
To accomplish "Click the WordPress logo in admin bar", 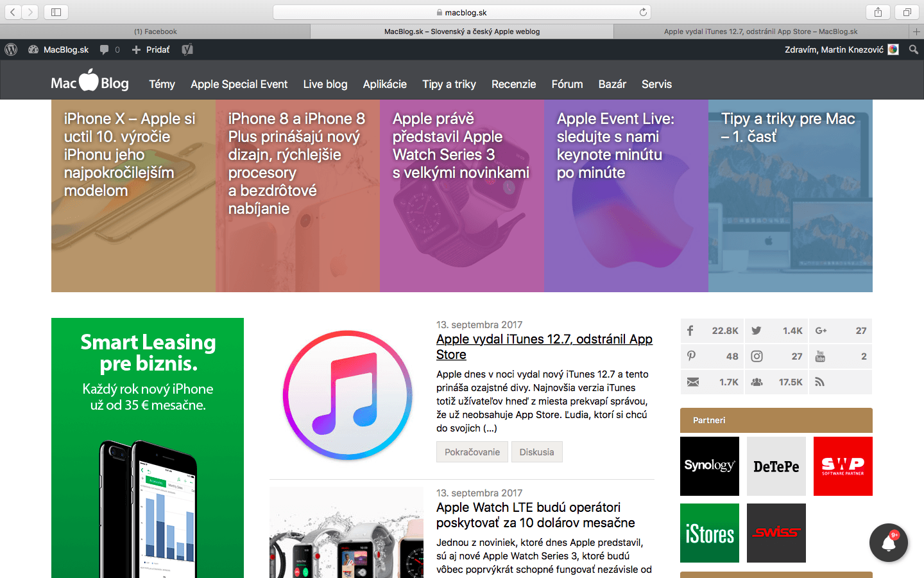I will click(x=11, y=49).
